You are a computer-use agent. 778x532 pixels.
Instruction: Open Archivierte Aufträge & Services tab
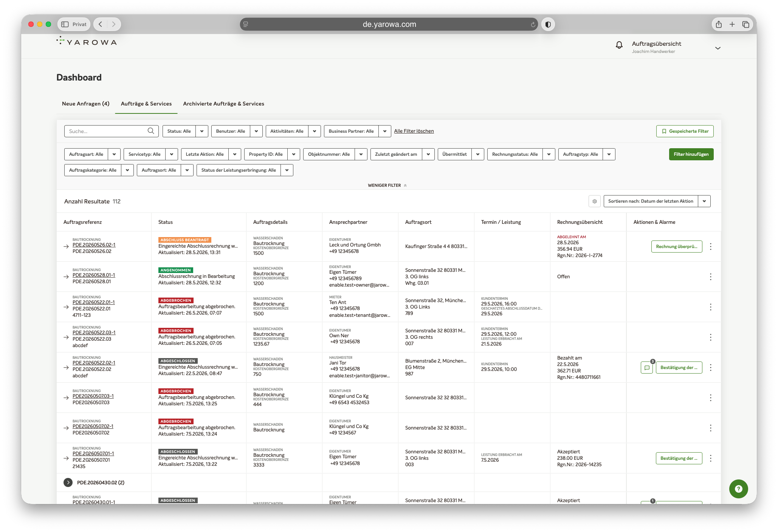[x=223, y=104]
